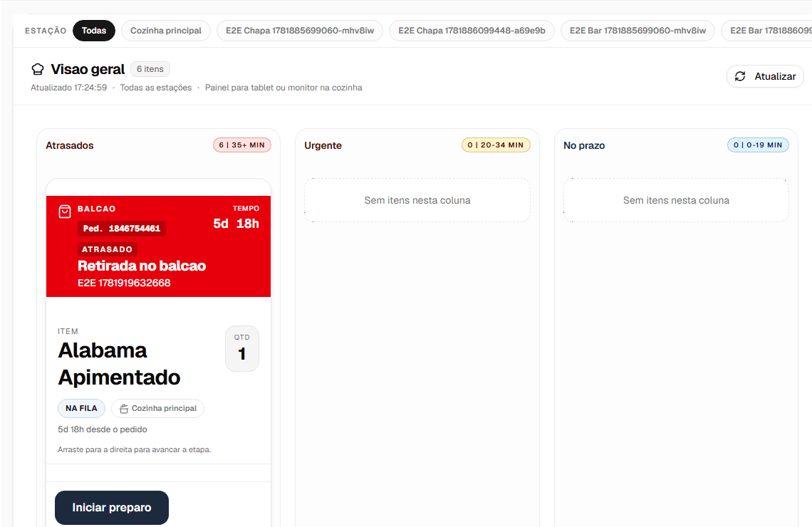Click the No prazo 0 | 0-19 MIN badge
The height and width of the screenshot is (527, 812).
(x=758, y=145)
